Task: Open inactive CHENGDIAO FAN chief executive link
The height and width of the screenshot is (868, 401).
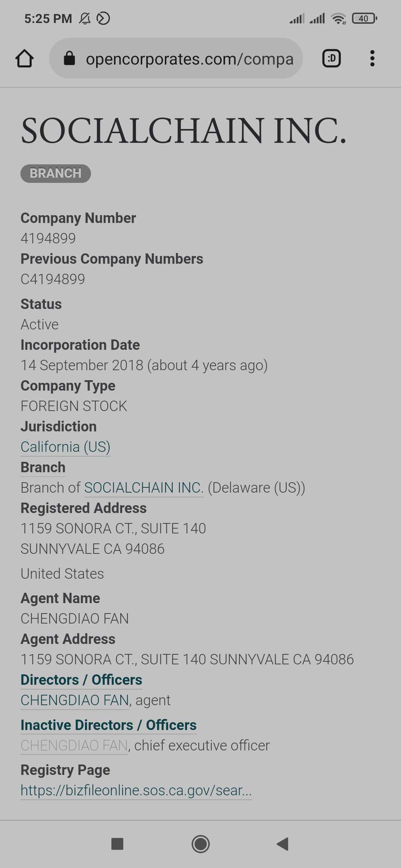Action: [x=74, y=746]
